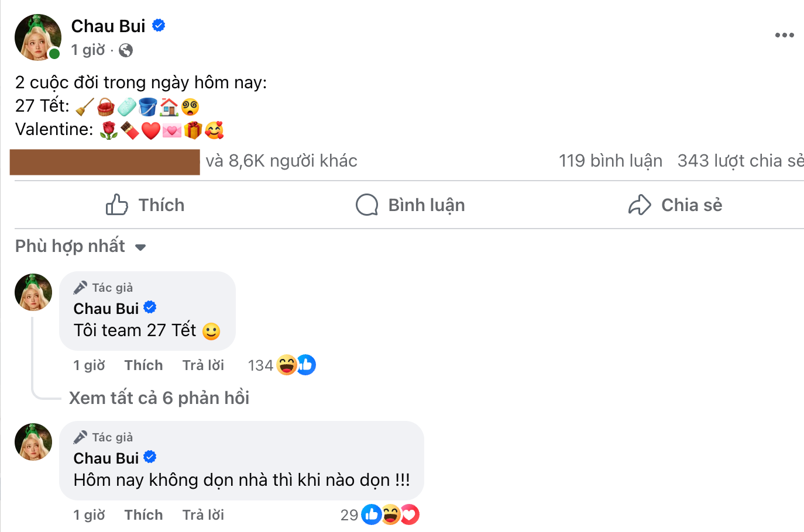Expand replies via Xem tất cả 6 phản hồi
The width and height of the screenshot is (804, 532).
tap(159, 398)
